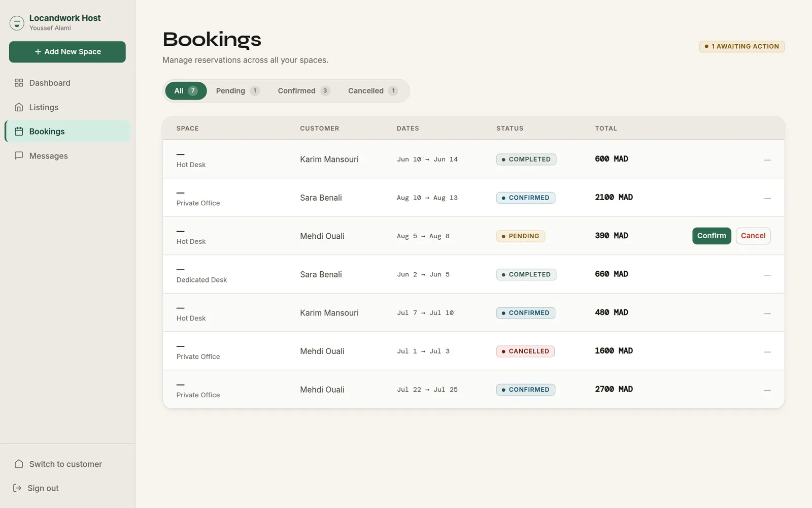Click Confirmed badge in 480 MAD row
Screen dimensions: 812x508
pos(526,313)
